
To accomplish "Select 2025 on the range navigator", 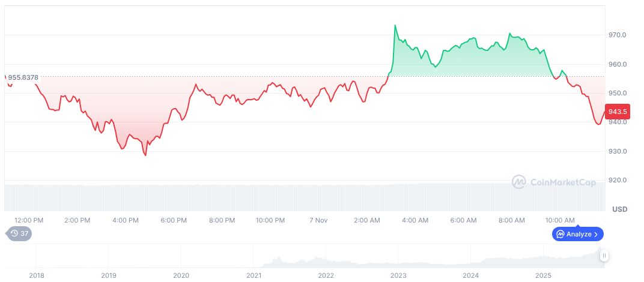I will (543, 275).
